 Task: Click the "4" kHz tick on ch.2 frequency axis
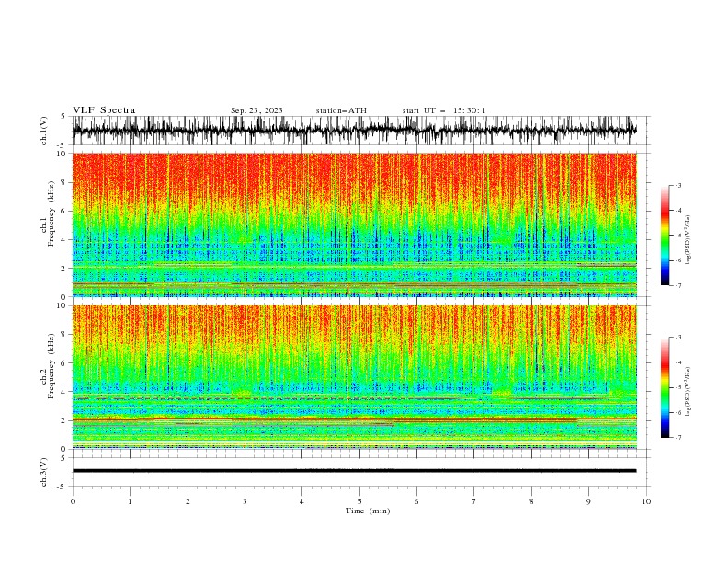click(x=64, y=392)
